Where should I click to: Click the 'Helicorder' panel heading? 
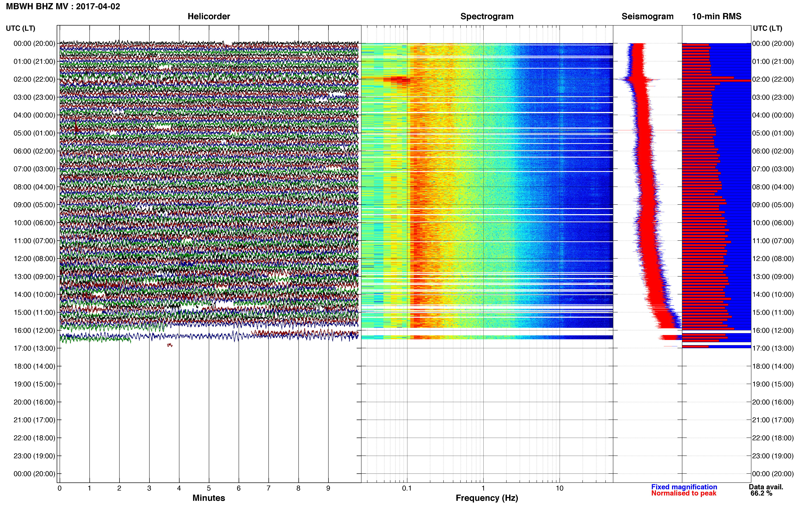[x=208, y=16]
